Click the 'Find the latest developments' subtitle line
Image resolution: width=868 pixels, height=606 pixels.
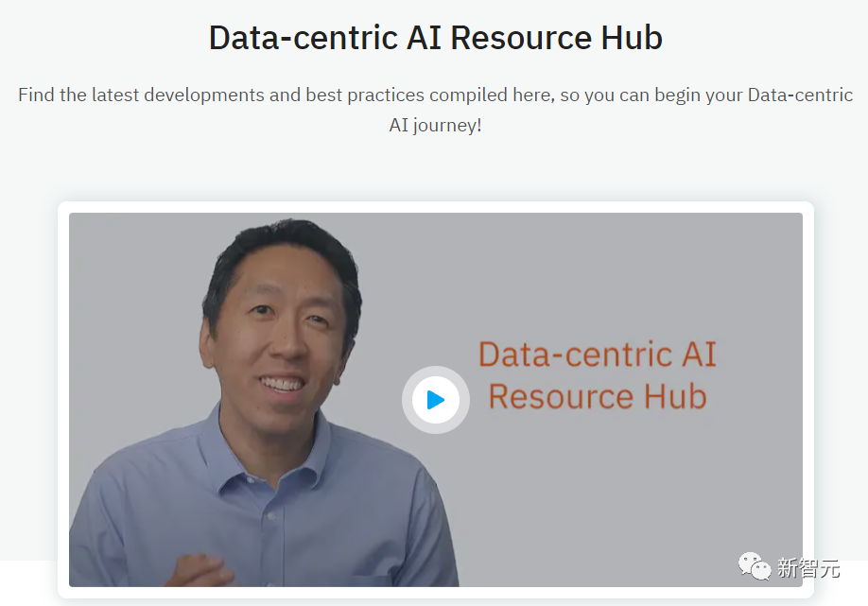[x=436, y=95]
